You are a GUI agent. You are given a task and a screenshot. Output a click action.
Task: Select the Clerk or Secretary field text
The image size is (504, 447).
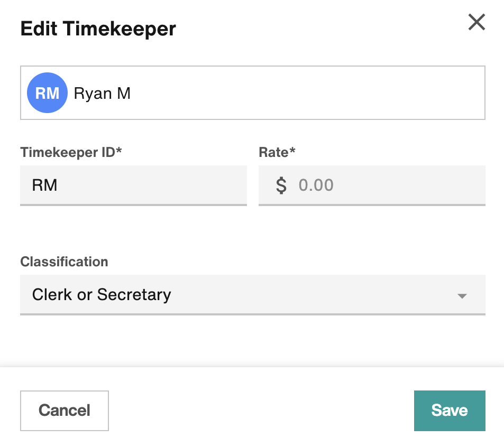(x=101, y=294)
